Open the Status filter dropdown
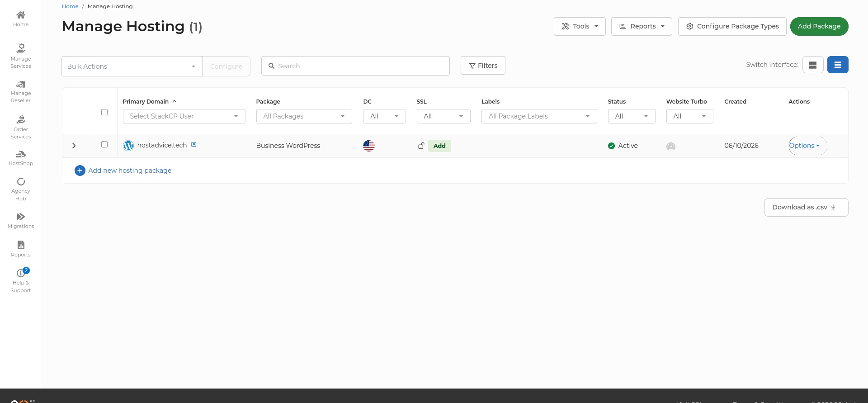The height and width of the screenshot is (403, 868). 632,116
